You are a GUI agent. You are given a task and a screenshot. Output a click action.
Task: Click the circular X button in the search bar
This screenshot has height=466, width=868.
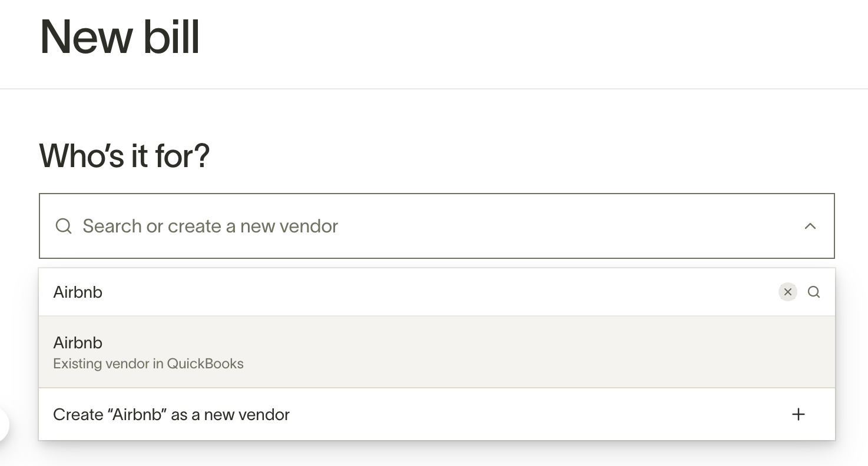point(787,292)
